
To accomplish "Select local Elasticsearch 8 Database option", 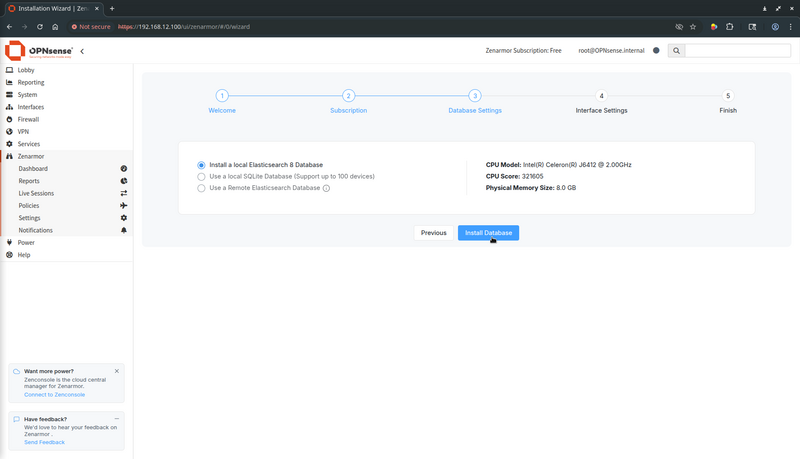I will 201,165.
